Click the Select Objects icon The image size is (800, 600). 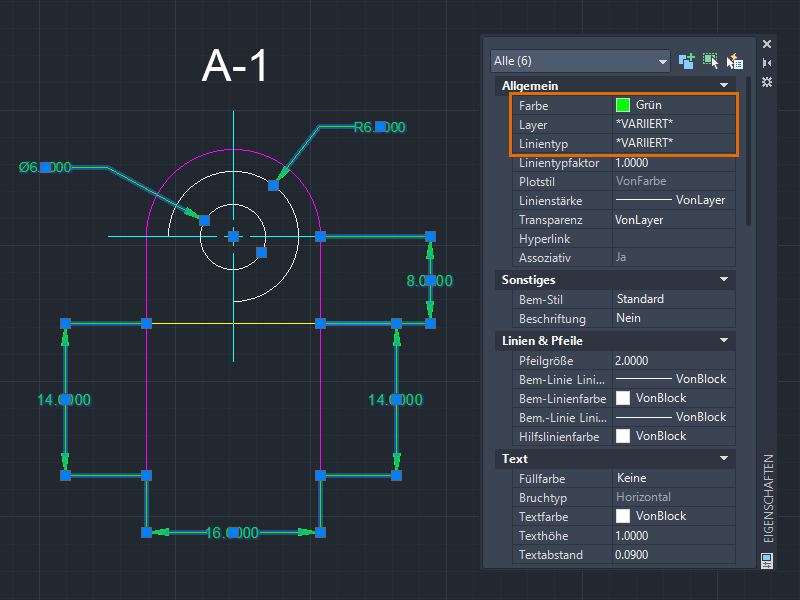coord(711,61)
